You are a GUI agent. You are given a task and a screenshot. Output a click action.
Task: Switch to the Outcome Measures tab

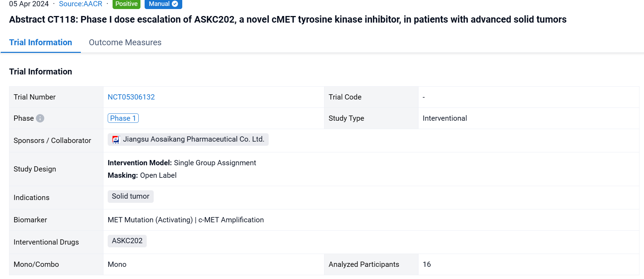[x=125, y=42]
